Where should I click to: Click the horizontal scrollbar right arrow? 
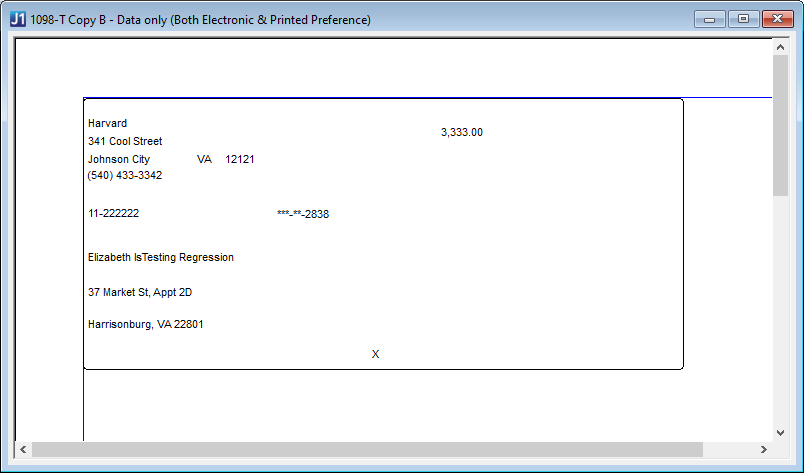[764, 449]
